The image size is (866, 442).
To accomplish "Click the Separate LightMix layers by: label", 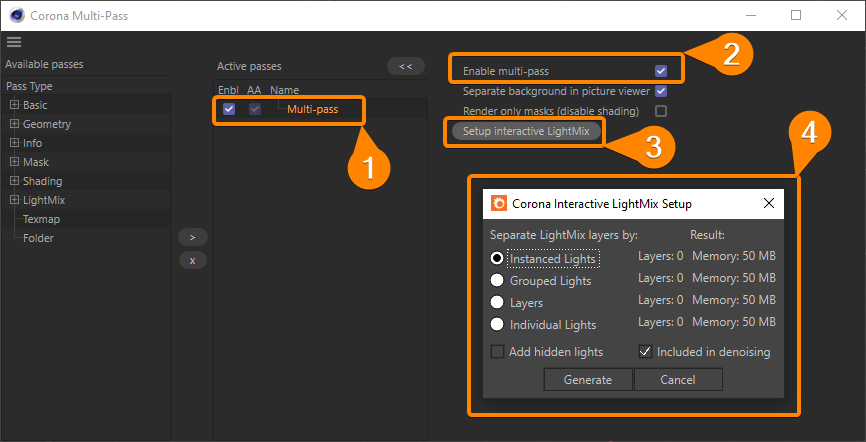I will pyautogui.click(x=564, y=235).
